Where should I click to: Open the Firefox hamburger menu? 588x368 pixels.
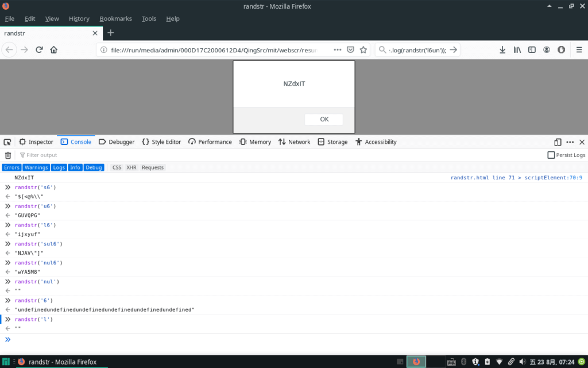(579, 50)
